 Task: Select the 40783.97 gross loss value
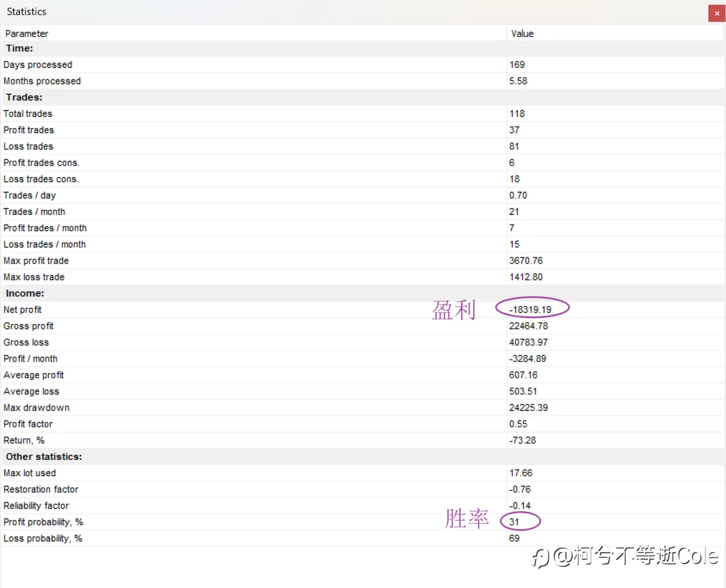529,342
